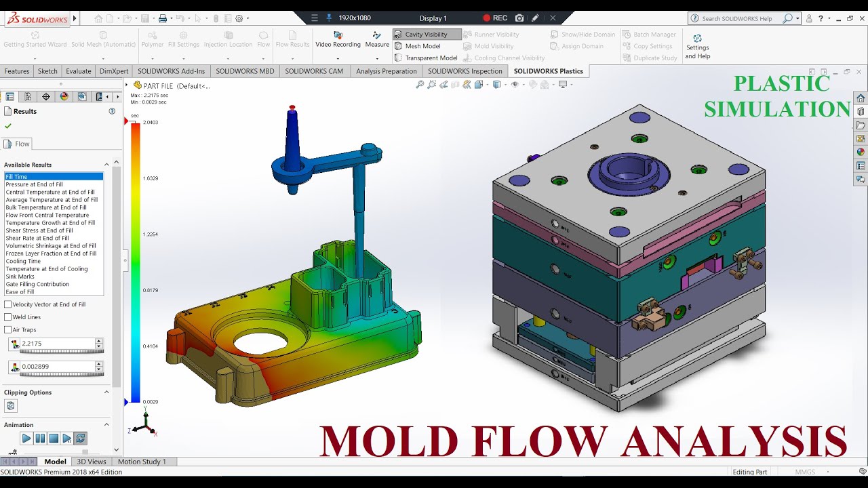The image size is (868, 488).
Task: Click the pencil annotate icon in recorder bar
Action: point(536,18)
